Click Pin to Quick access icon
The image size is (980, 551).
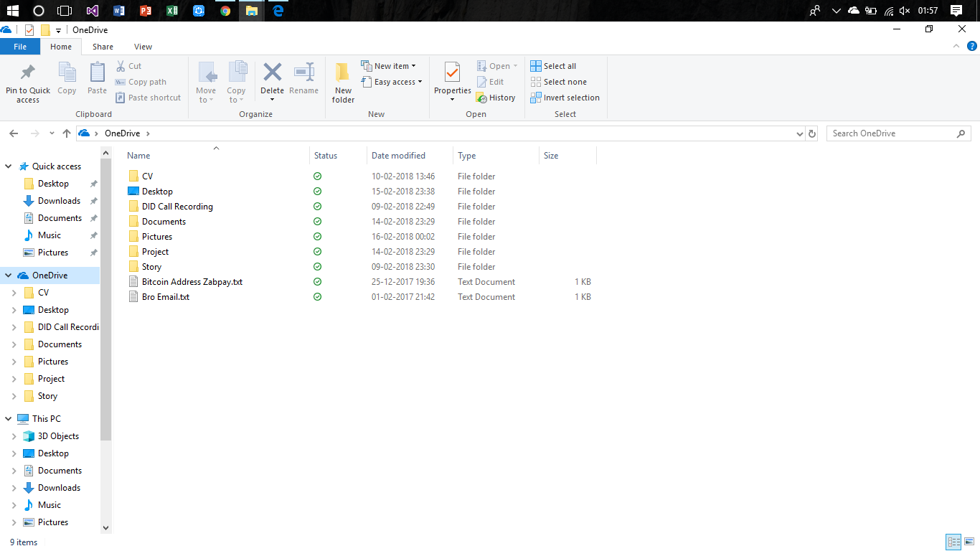pyautogui.click(x=28, y=72)
